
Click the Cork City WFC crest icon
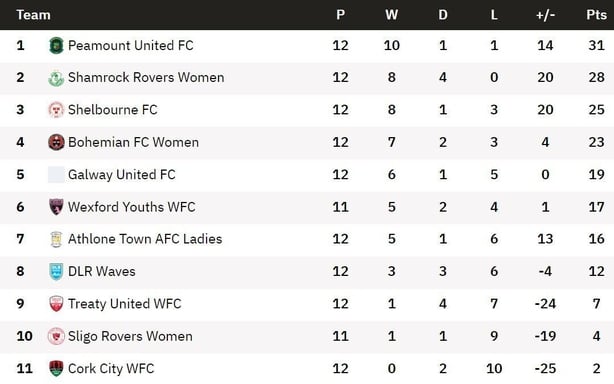[x=56, y=368]
